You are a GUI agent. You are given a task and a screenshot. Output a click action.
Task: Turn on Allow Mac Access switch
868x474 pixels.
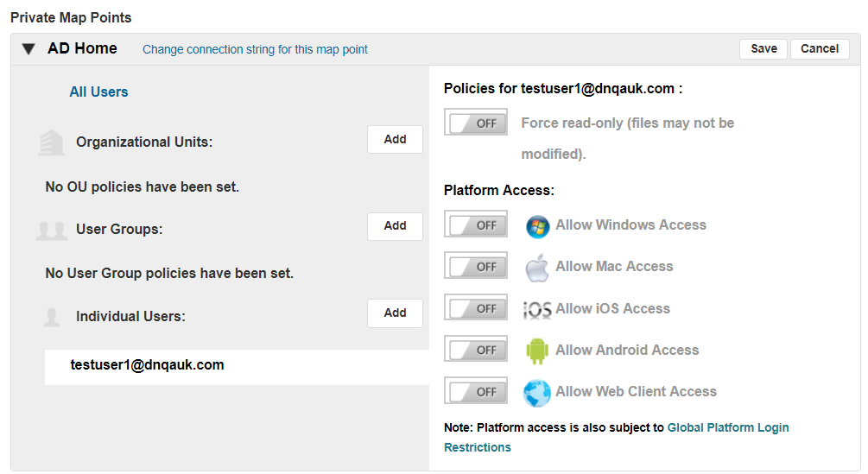pos(476,267)
